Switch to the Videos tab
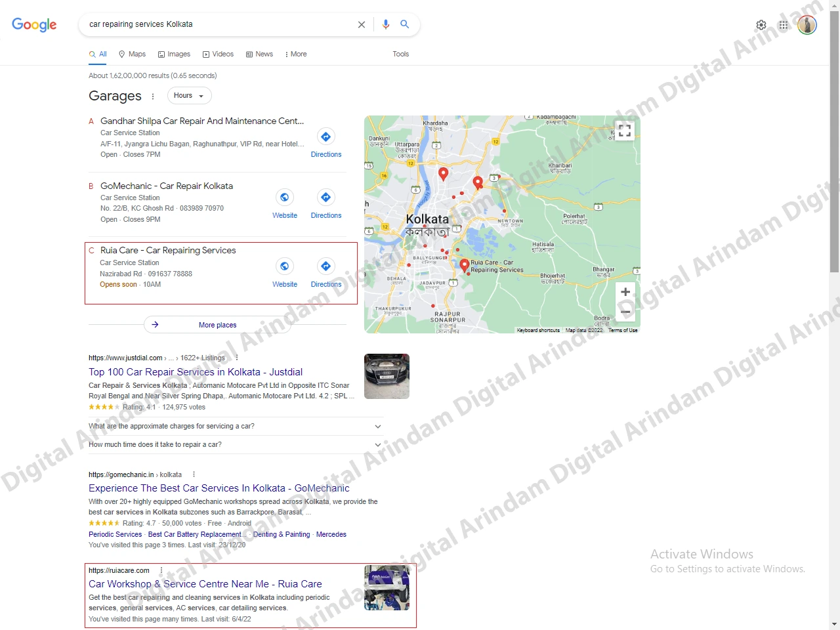 [218, 54]
